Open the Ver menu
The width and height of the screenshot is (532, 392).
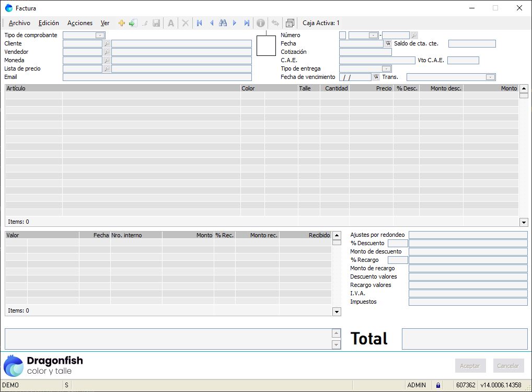click(105, 23)
